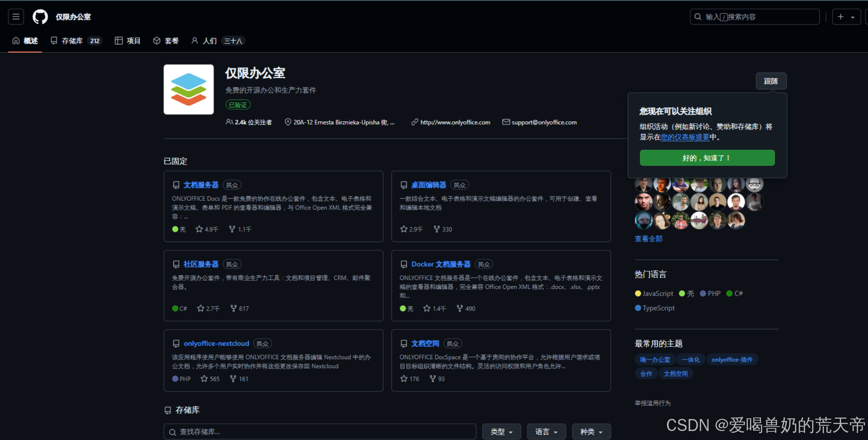Screen dimensions: 868x440
Task: Click the ONLYOFFICE organization avatar logo
Action: (189, 89)
